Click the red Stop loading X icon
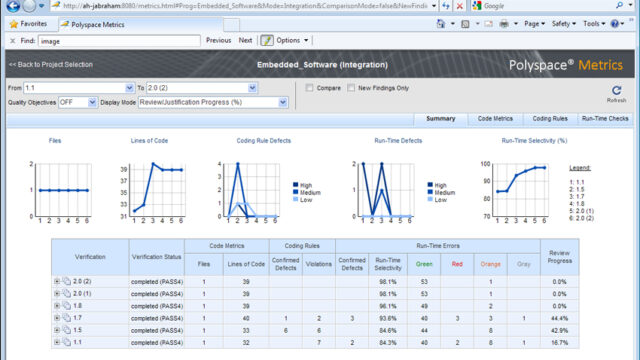This screenshot has width=640, height=360. click(x=460, y=6)
